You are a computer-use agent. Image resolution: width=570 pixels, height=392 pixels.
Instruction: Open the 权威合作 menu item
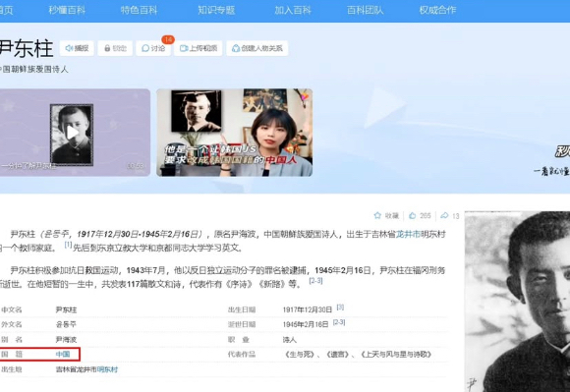click(437, 10)
